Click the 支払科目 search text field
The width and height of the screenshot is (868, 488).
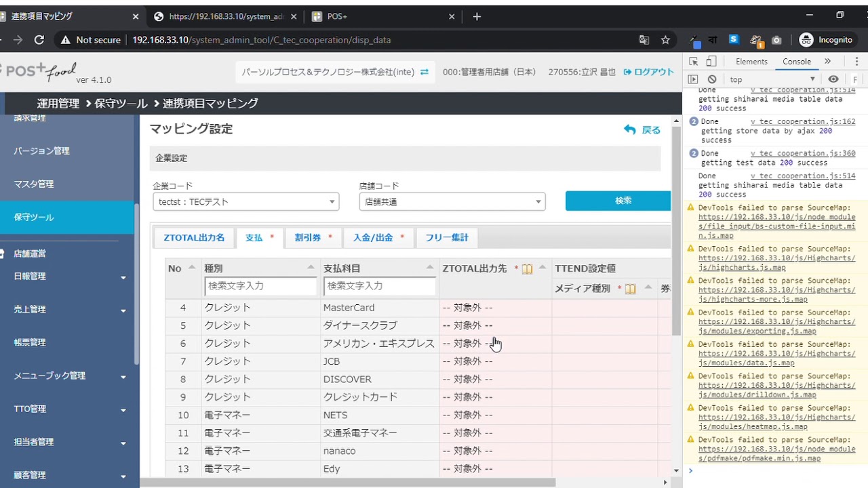pos(380,286)
